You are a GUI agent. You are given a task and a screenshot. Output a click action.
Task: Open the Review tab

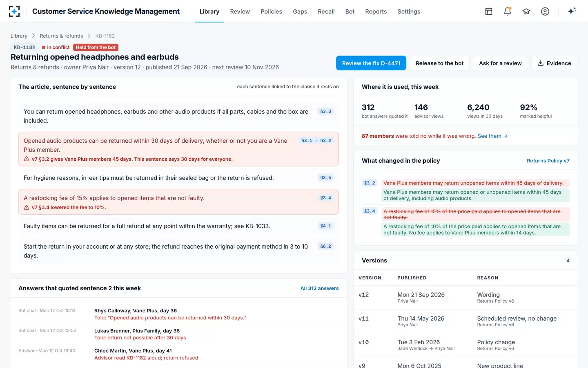240,11
